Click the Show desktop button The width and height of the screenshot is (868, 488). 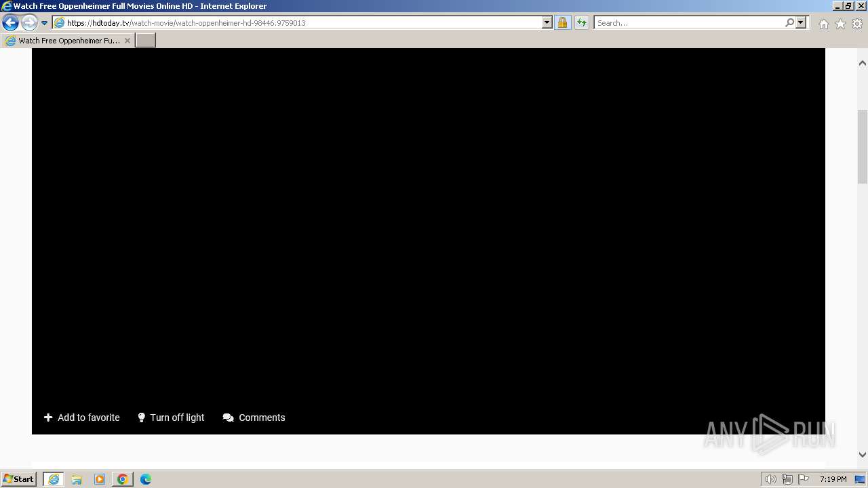point(861,479)
